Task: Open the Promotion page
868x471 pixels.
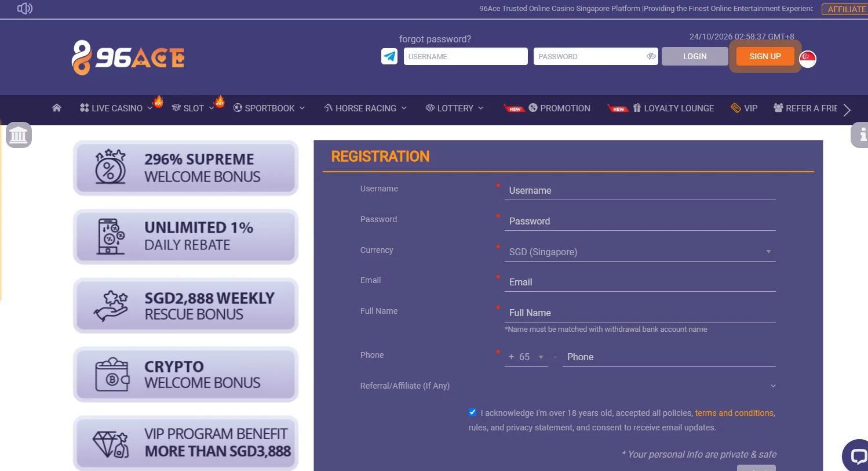Action: click(565, 108)
